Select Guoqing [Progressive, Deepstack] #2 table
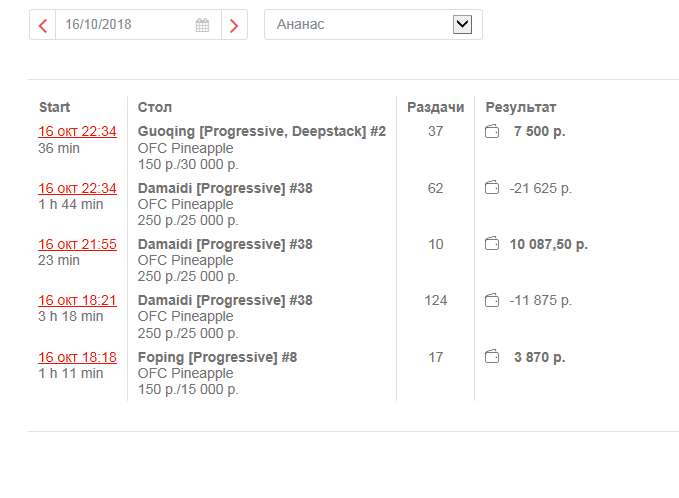 (x=261, y=132)
